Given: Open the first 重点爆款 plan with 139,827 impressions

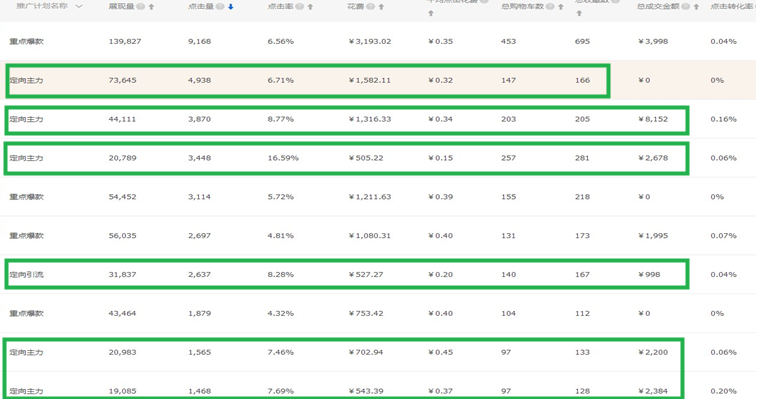Looking at the screenshot, I should point(27,42).
